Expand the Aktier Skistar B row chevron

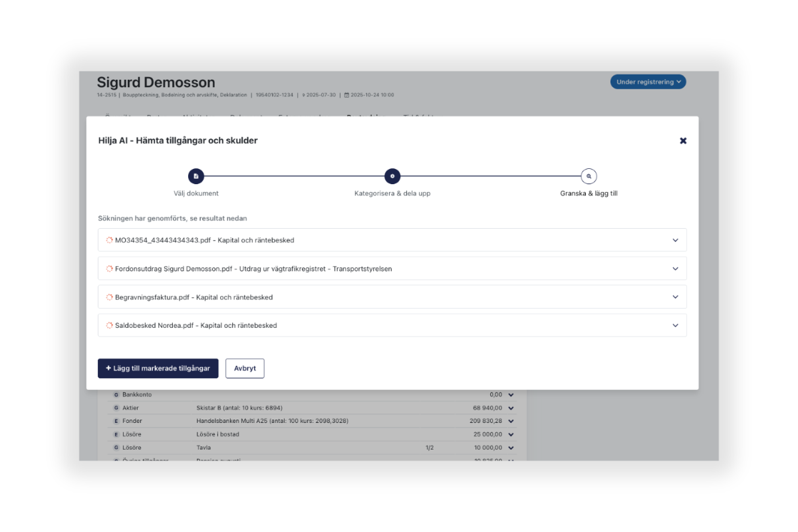coord(511,408)
